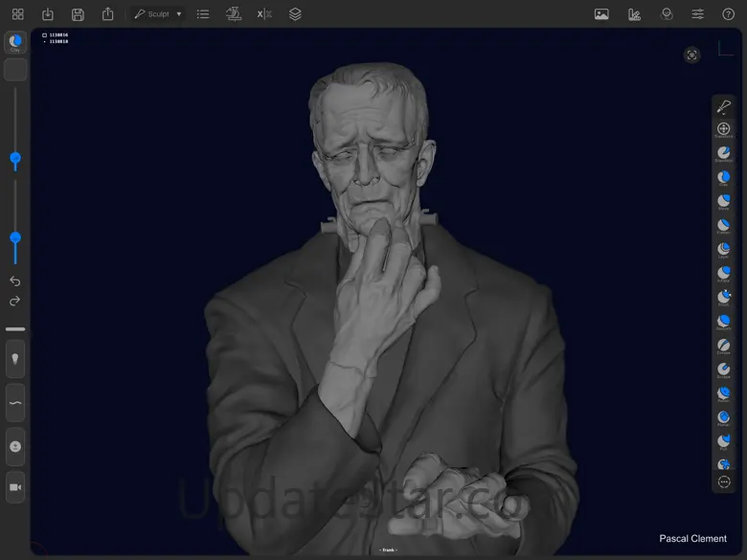The height and width of the screenshot is (560, 747).
Task: Open the more tools ellipsis button
Action: pos(724,482)
